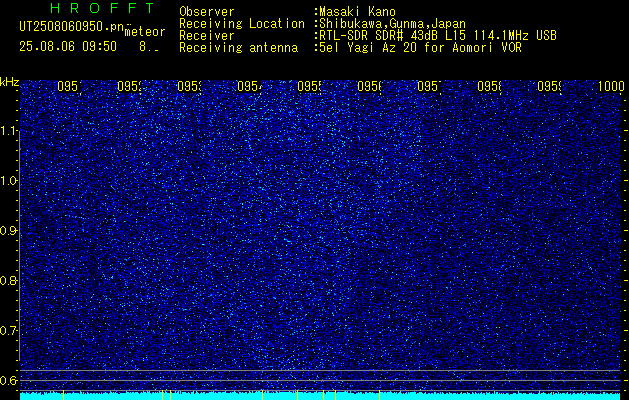629x400 pixels.
Task: Click the 0954 time label
Action: [249, 87]
